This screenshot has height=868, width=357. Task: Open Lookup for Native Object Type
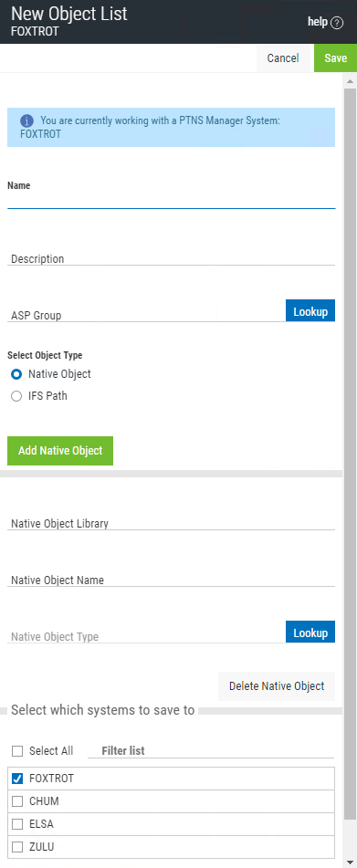pyautogui.click(x=310, y=633)
